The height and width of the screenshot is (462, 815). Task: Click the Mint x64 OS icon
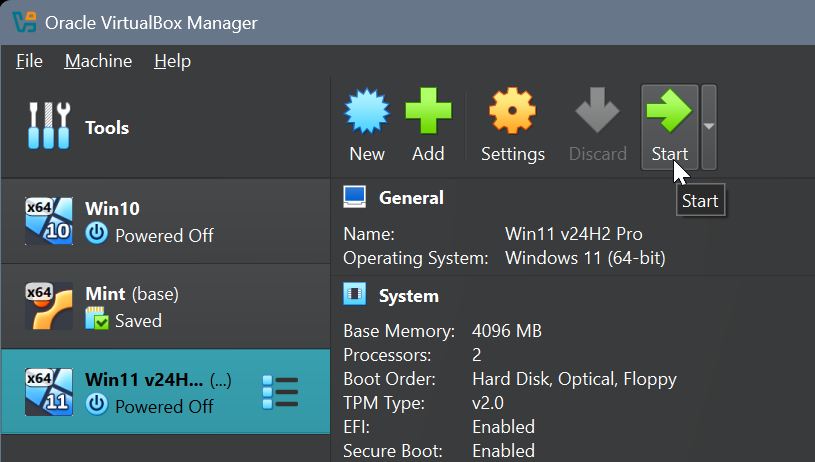click(x=49, y=307)
